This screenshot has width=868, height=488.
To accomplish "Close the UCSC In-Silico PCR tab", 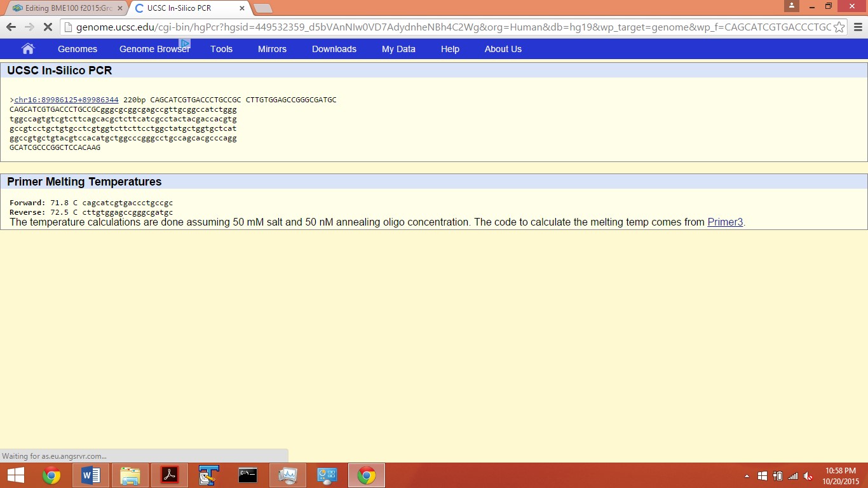I will point(242,8).
